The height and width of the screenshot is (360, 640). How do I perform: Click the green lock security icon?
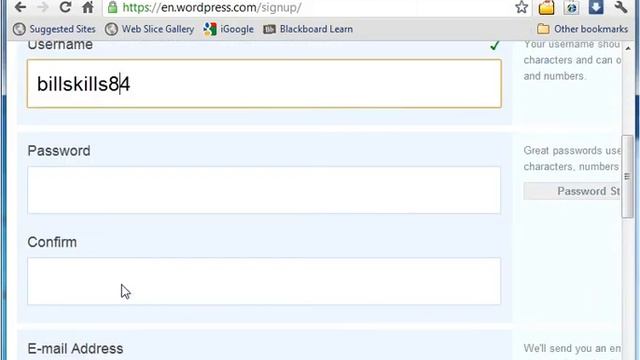[113, 7]
